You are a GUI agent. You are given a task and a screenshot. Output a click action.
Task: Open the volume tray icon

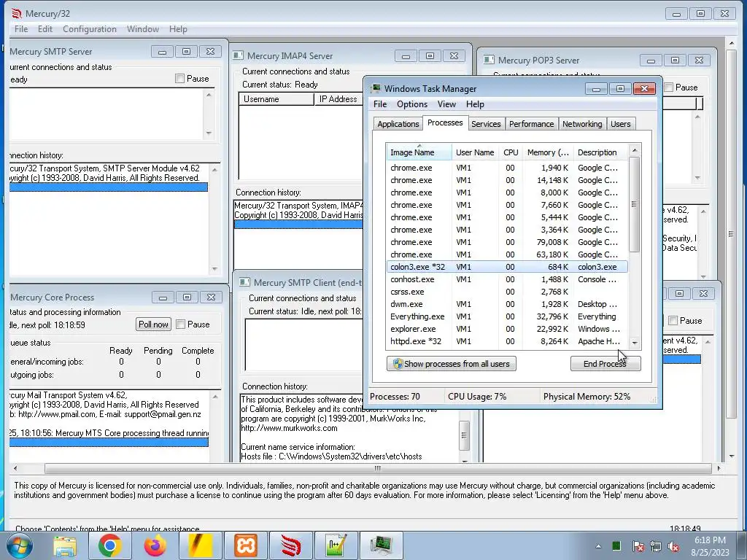pyautogui.click(x=673, y=546)
